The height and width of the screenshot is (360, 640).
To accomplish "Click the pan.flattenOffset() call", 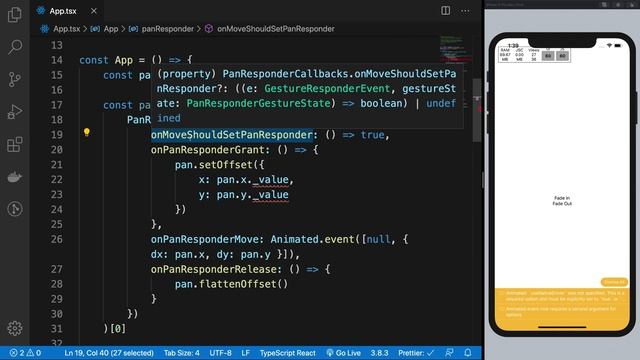I will (x=231, y=284).
